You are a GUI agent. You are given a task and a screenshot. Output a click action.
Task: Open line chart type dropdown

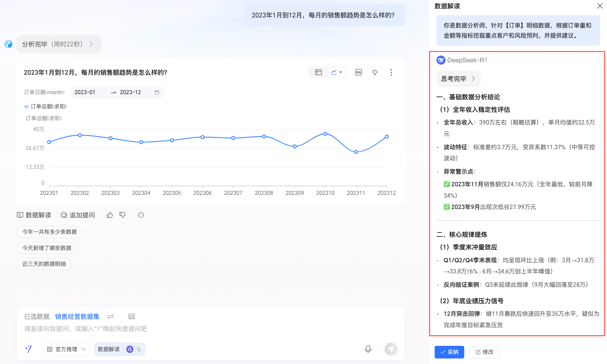click(337, 72)
